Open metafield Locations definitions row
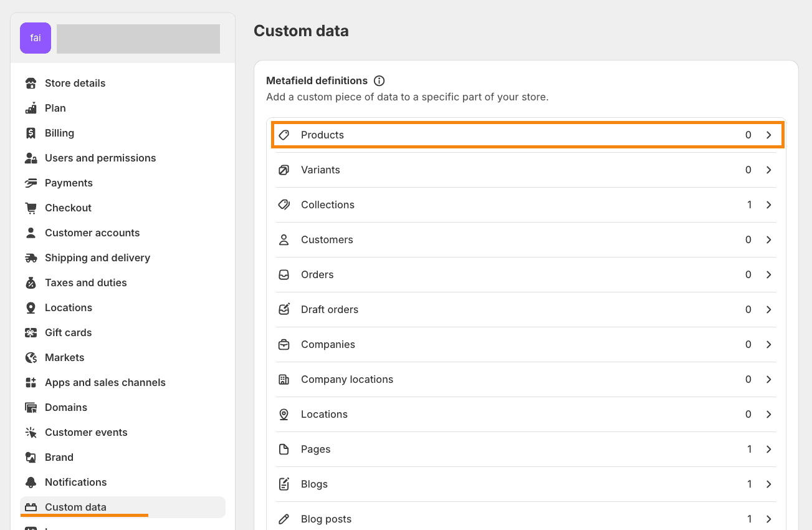This screenshot has height=530, width=812. (x=527, y=414)
